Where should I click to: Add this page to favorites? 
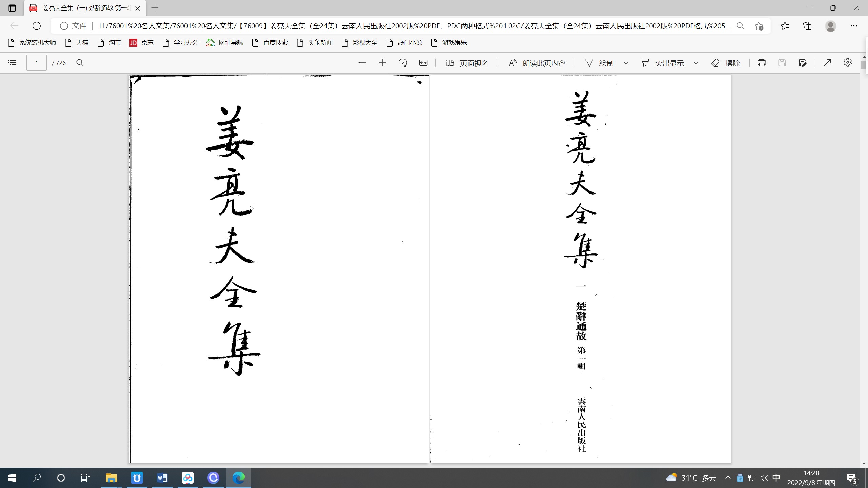(x=759, y=26)
